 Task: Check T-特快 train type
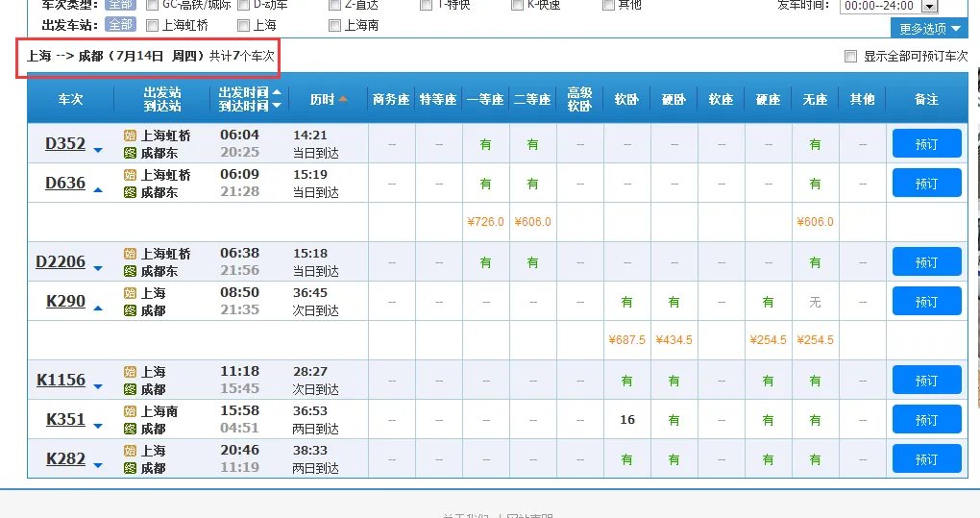[426, 5]
